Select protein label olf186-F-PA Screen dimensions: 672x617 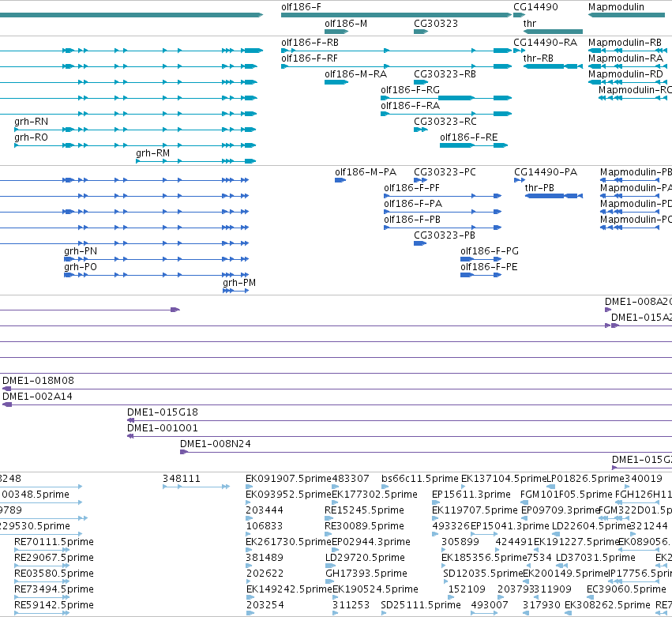click(413, 204)
